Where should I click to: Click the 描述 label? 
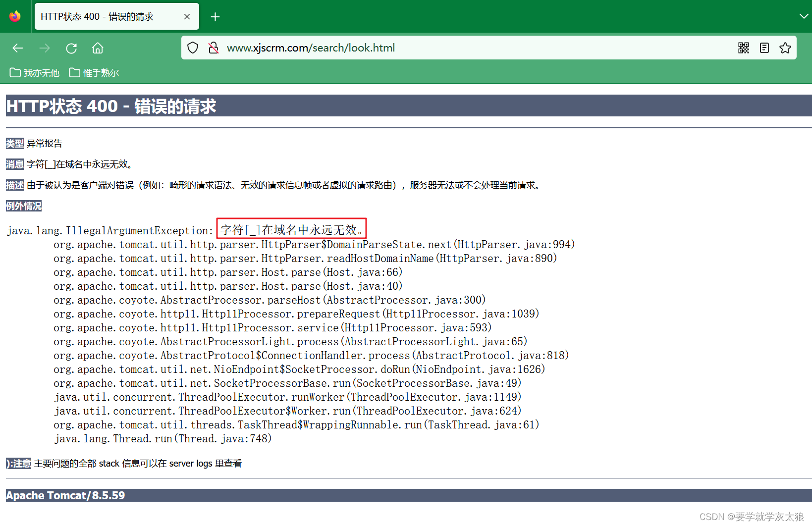pyautogui.click(x=15, y=185)
